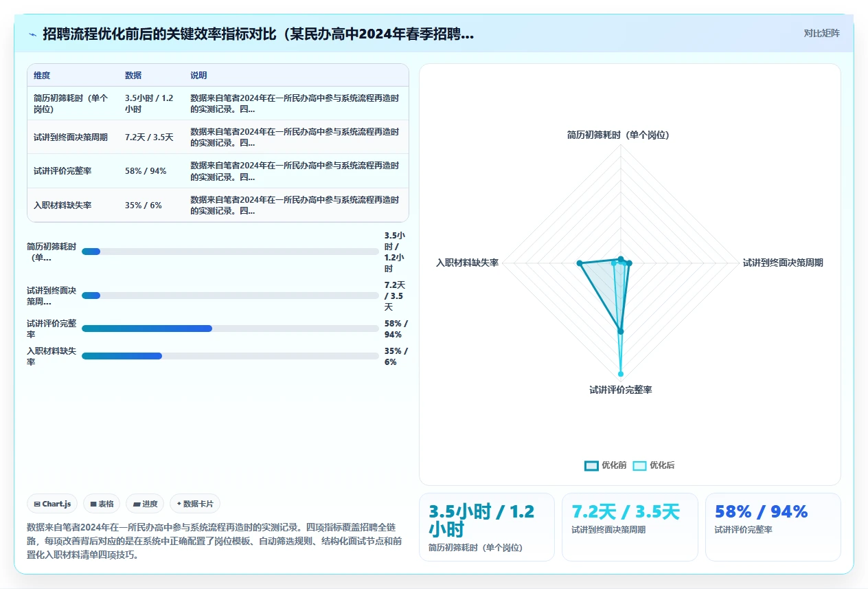Image resolution: width=868 pixels, height=589 pixels.
Task: Click radar axis label 试讲评价完整率
Action: click(x=621, y=390)
